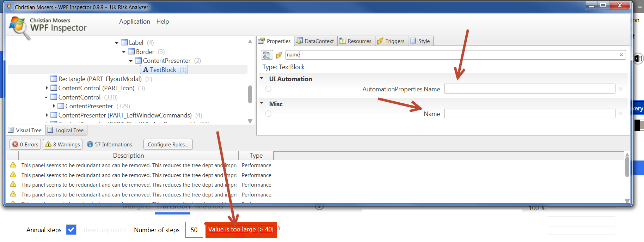644x242 pixels.
Task: Collapse the UI Automation property group
Action: [x=262, y=78]
